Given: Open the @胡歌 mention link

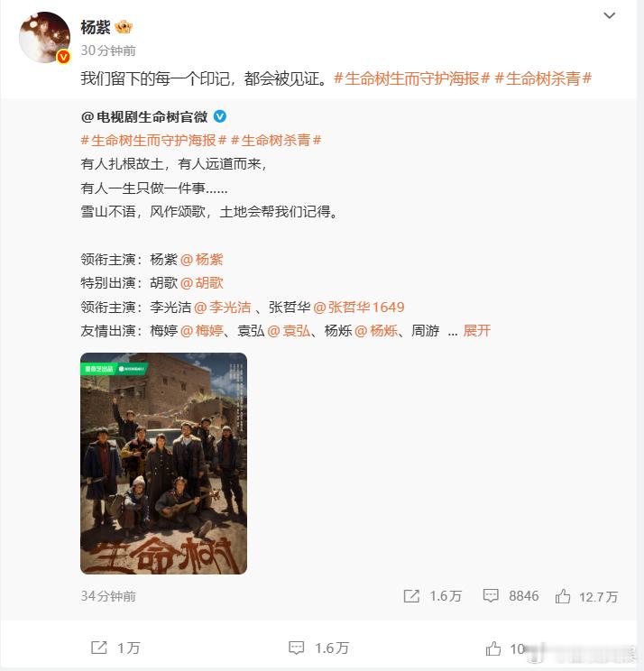Looking at the screenshot, I should [202, 283].
